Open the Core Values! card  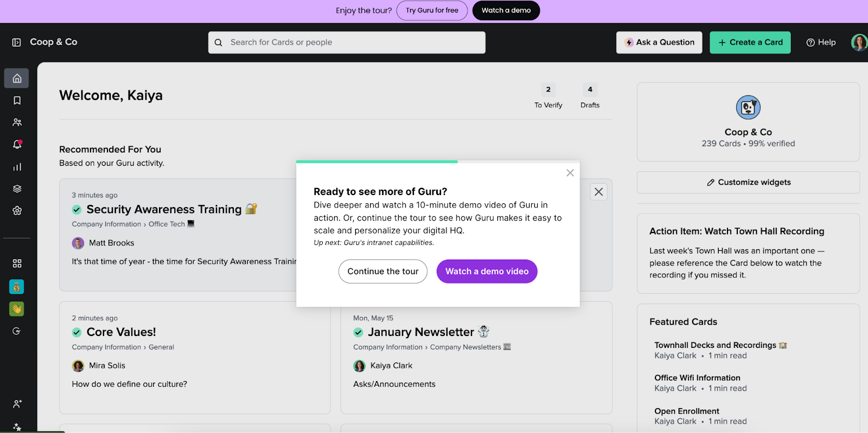click(121, 332)
